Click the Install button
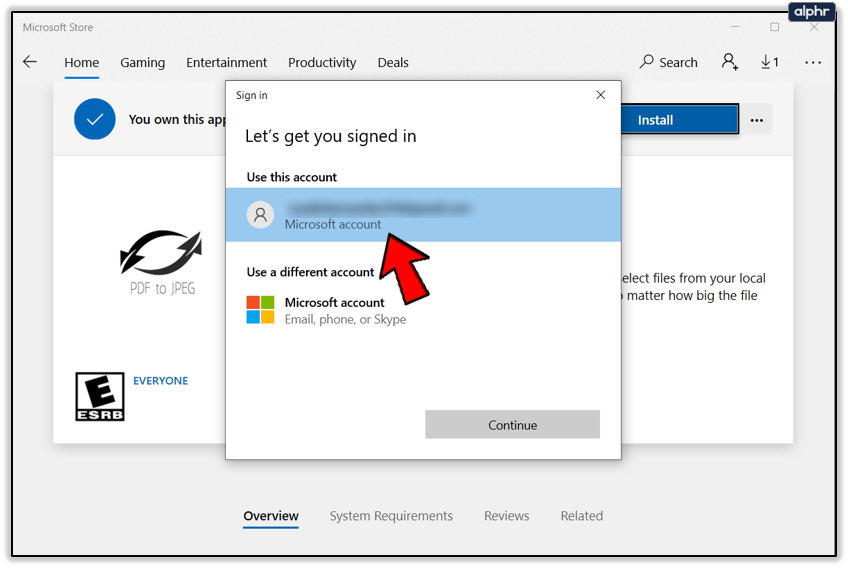Screen dimensions: 848x568 tap(680, 120)
